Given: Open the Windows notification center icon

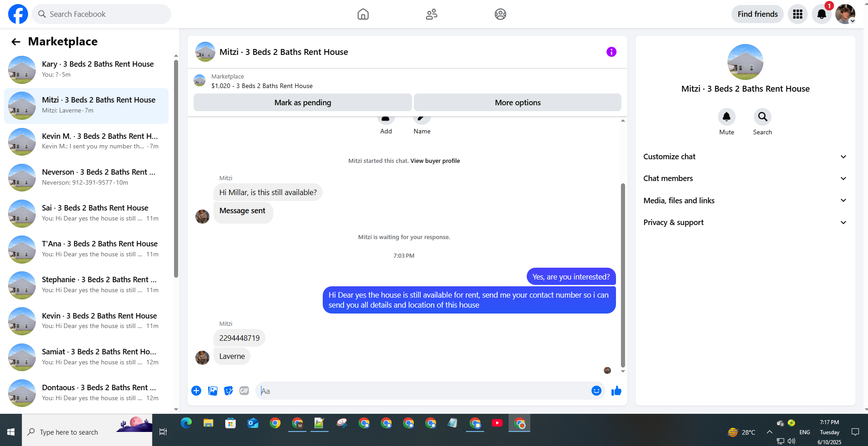Looking at the screenshot, I should pos(855,432).
